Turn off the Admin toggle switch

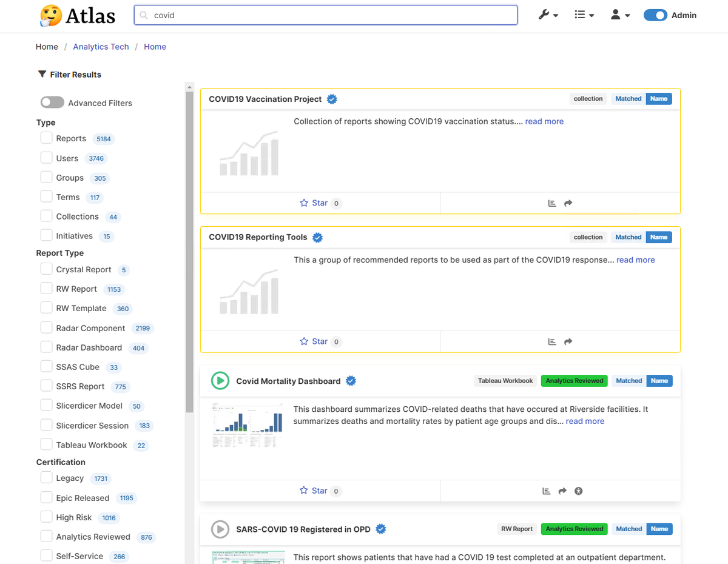(x=655, y=16)
